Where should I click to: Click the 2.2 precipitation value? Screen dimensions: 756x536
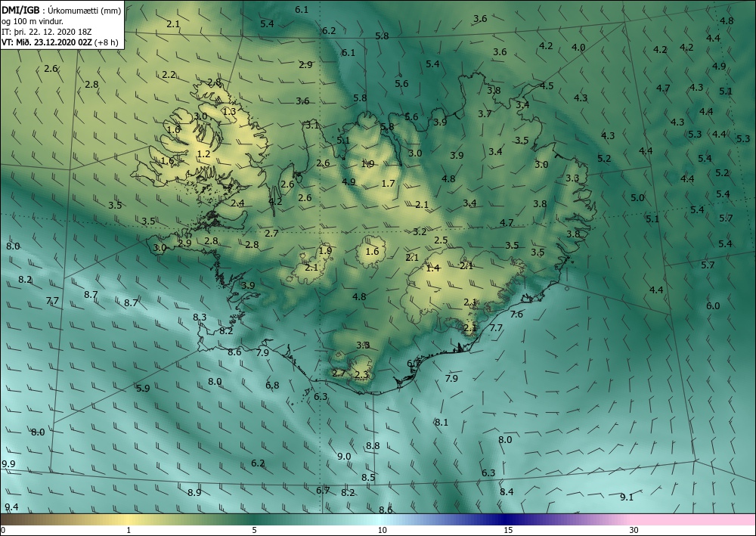pos(169,75)
